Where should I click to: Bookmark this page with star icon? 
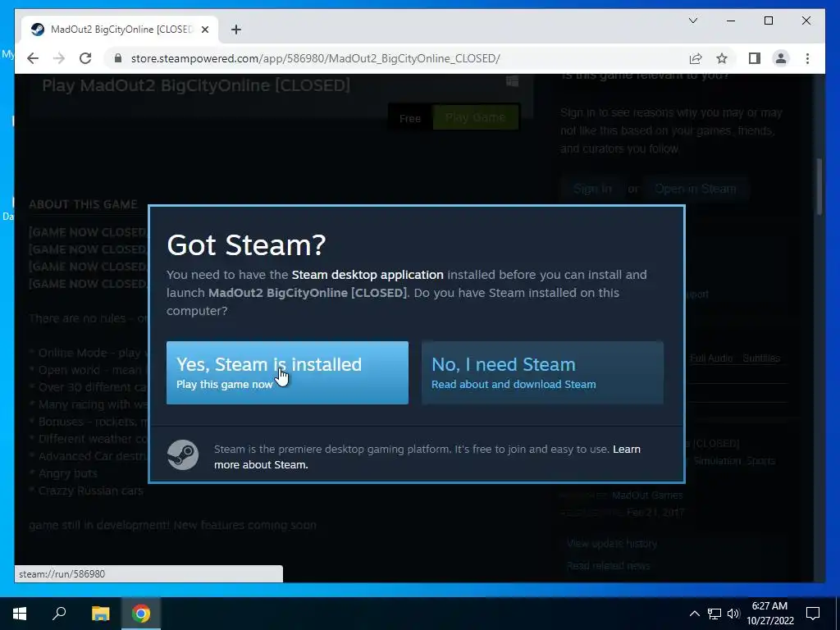pyautogui.click(x=722, y=58)
